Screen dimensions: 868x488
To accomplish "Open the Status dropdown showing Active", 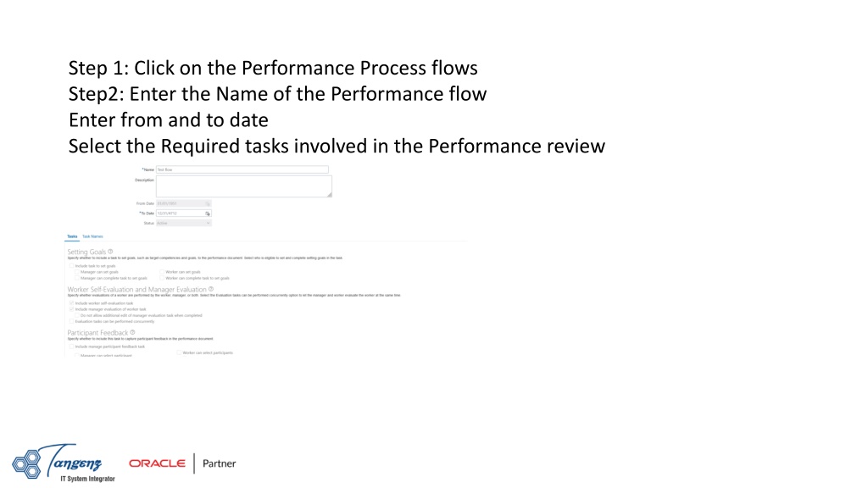I will coord(184,223).
